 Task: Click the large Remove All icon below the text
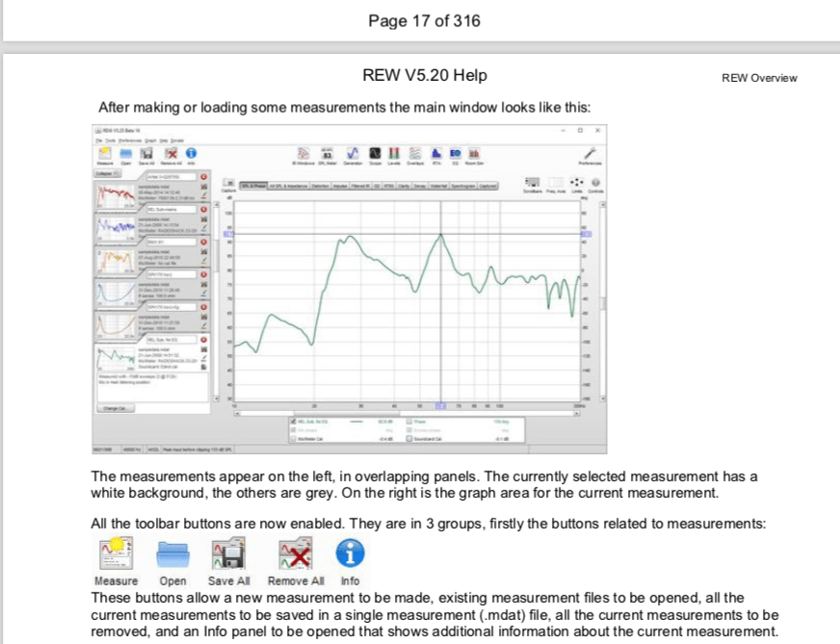[x=296, y=554]
